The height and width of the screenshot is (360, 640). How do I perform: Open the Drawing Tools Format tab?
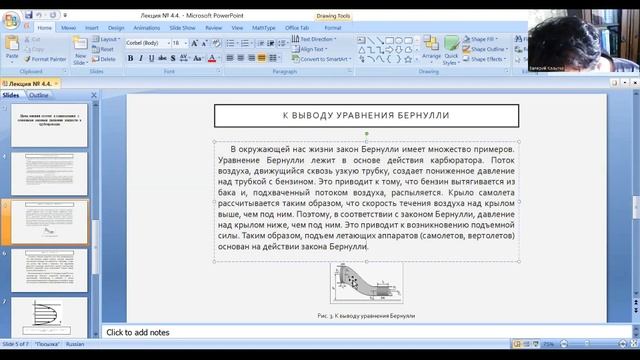point(333,28)
